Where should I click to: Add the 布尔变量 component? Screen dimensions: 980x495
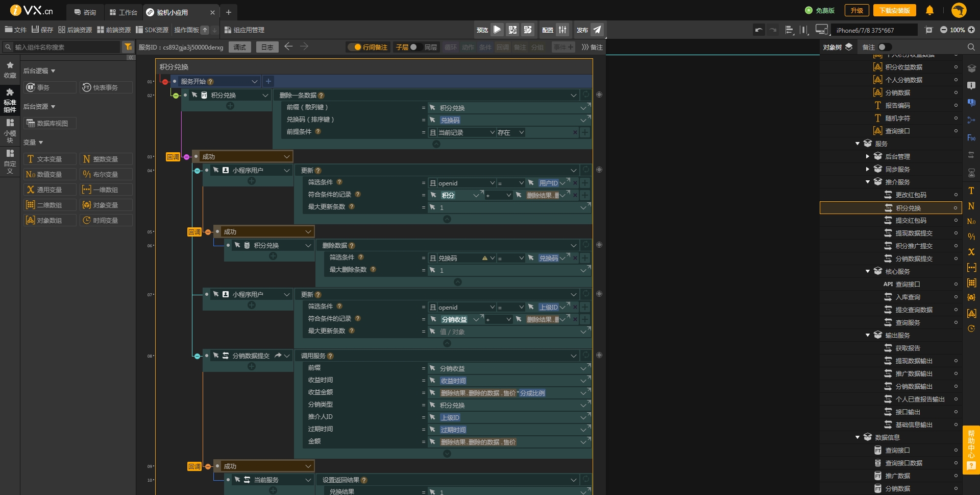106,174
